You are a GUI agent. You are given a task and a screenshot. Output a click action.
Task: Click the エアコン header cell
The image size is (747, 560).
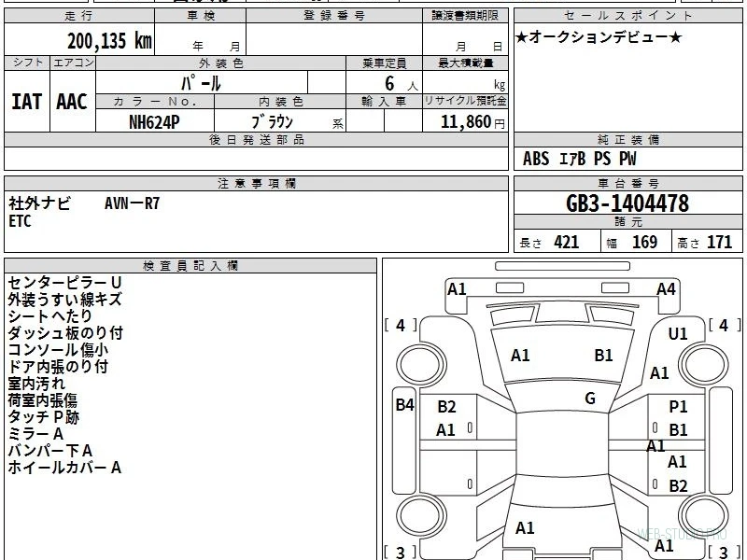73,63
